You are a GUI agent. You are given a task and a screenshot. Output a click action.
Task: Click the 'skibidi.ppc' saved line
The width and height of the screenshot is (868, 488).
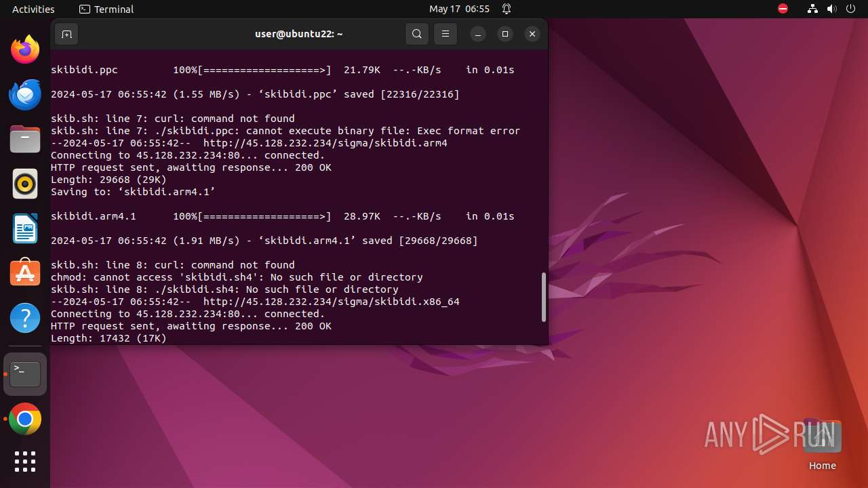[x=255, y=94]
